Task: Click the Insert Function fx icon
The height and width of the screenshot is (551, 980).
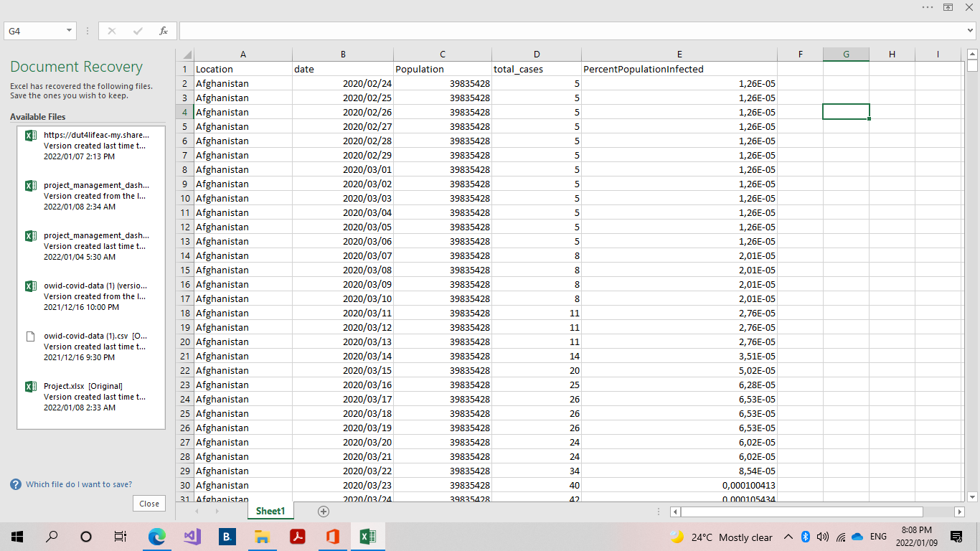Action: (x=164, y=31)
